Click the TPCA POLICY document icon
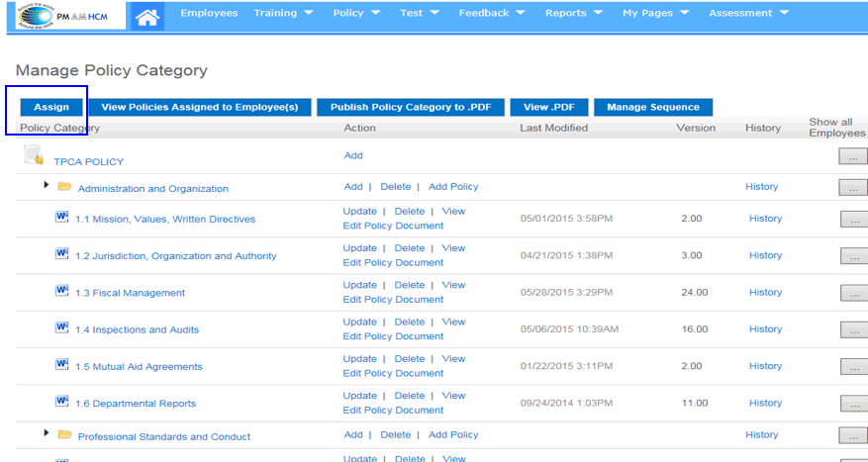Image resolution: width=868 pixels, height=462 pixels. point(33,154)
